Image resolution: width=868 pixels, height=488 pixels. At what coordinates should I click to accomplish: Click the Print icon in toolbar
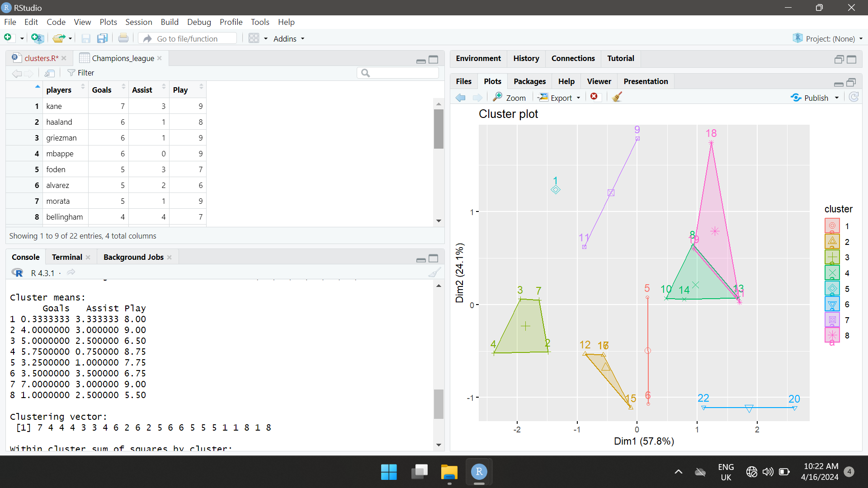point(123,38)
